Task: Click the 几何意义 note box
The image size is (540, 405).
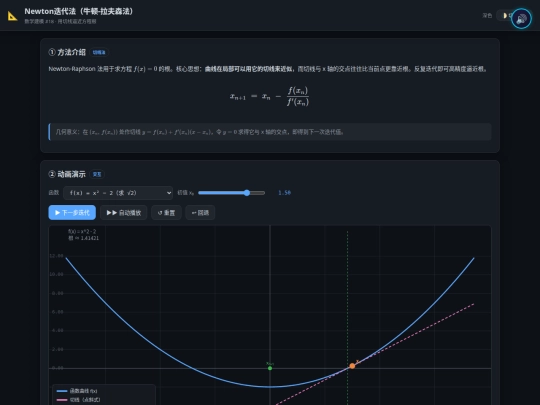Action: pos(270,132)
